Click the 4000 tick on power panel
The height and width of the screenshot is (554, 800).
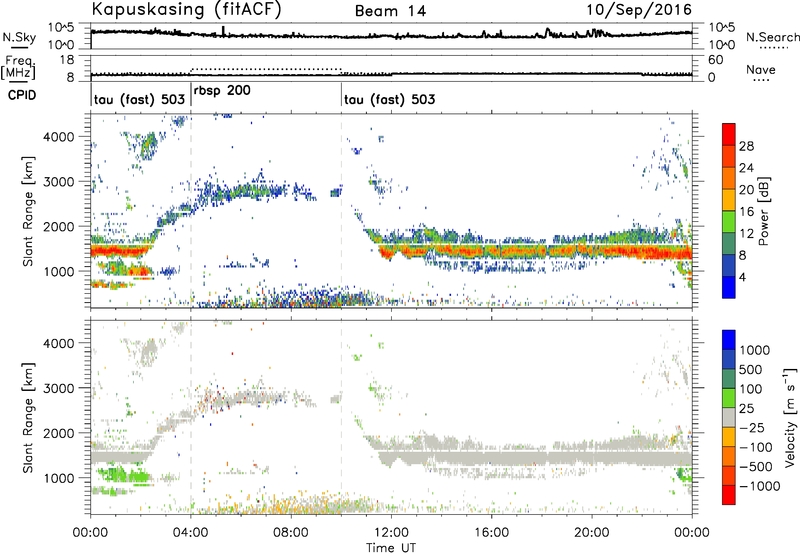coord(59,137)
